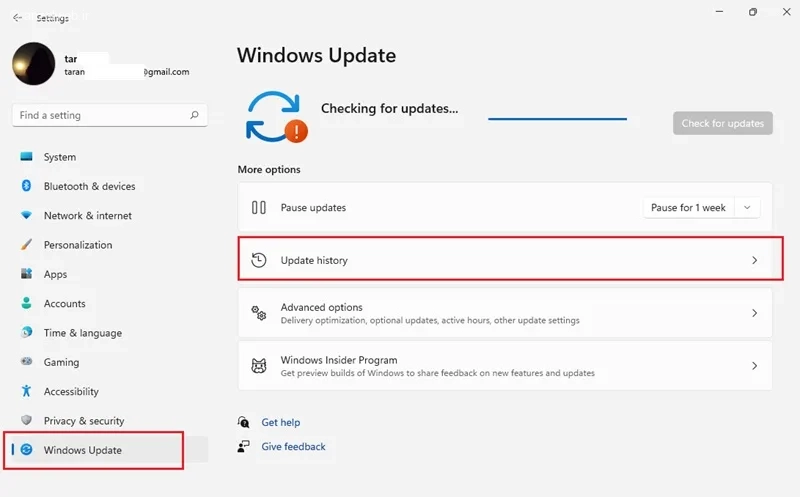Screen dimensions: 800x497
Task: Click Delivery optimization description text
Action: click(x=430, y=320)
